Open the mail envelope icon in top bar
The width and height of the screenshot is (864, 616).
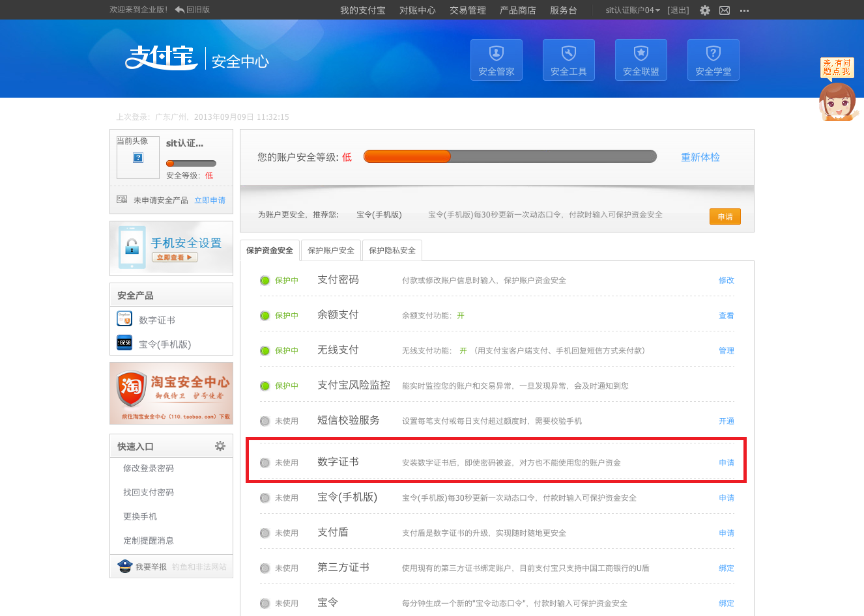coord(725,10)
